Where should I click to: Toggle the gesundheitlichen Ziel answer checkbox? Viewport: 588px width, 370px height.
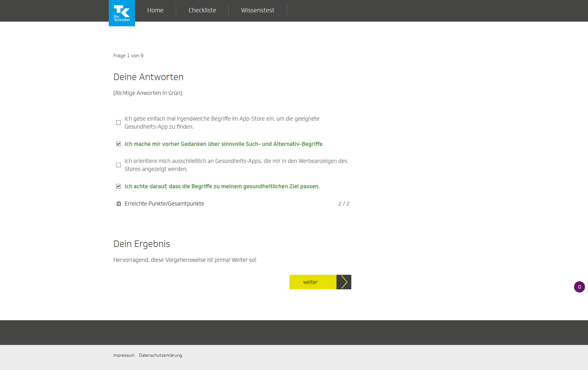[118, 186]
